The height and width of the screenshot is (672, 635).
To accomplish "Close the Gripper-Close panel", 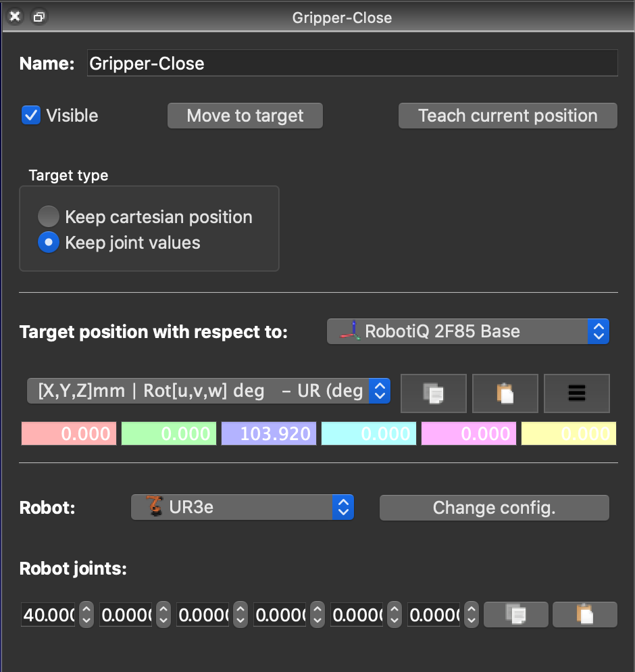I will coord(16,17).
